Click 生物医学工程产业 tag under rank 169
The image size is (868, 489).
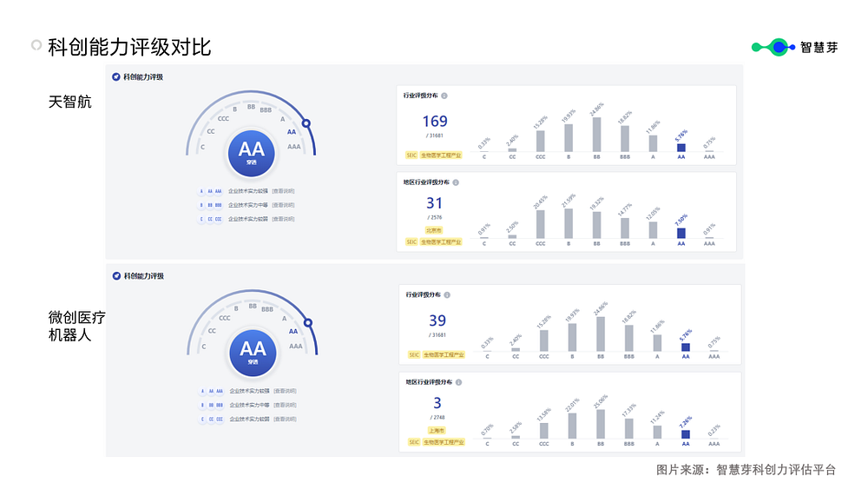point(441,155)
